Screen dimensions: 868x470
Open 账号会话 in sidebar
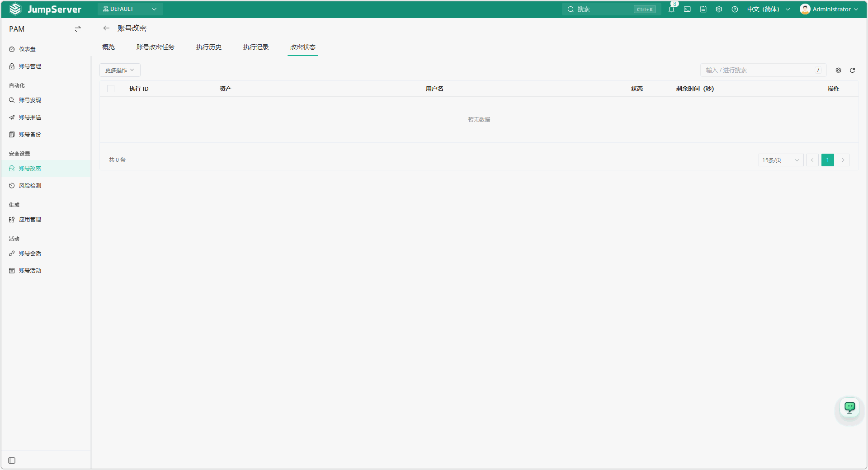click(46, 254)
